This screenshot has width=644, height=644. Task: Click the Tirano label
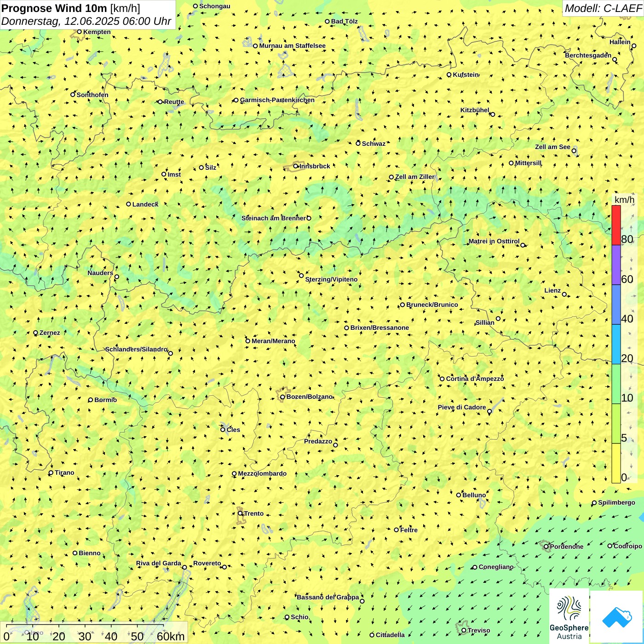pos(64,472)
